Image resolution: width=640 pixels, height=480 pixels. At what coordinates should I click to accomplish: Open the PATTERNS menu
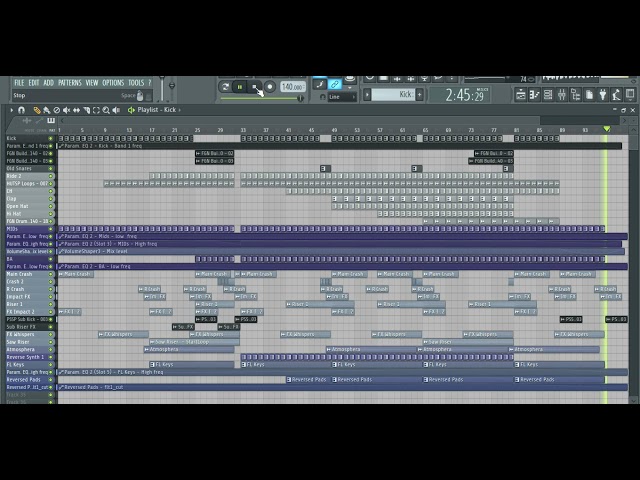pyautogui.click(x=70, y=82)
